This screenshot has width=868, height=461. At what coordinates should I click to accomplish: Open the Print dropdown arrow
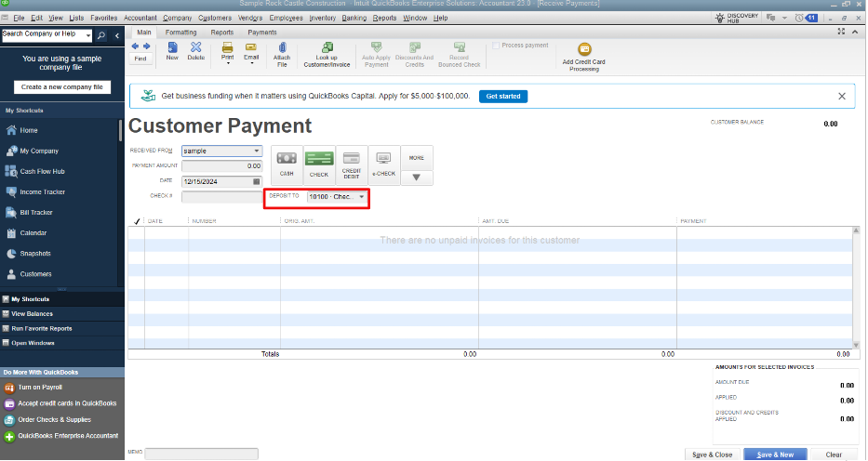pyautogui.click(x=228, y=63)
